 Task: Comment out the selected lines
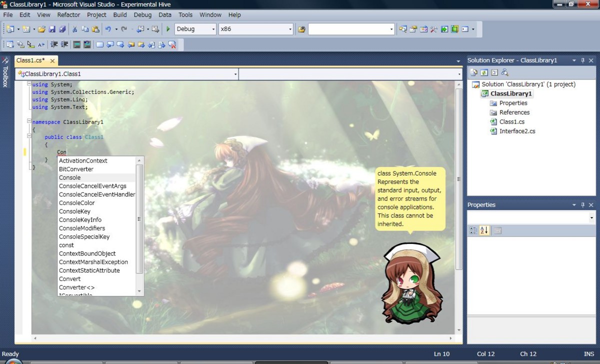pyautogui.click(x=77, y=44)
